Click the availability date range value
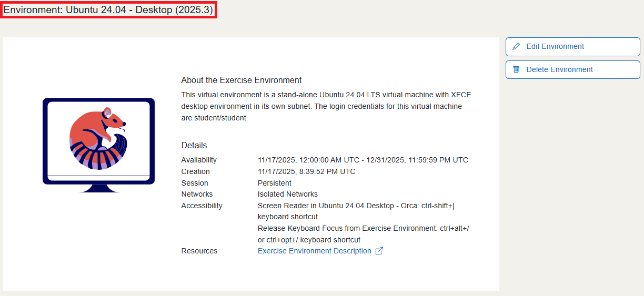The image size is (644, 296). tap(363, 160)
